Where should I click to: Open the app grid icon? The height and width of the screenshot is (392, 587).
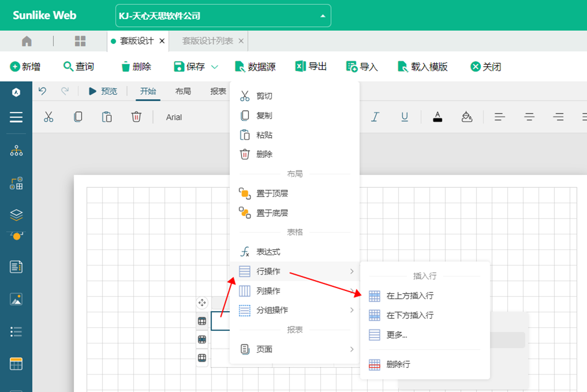(80, 41)
